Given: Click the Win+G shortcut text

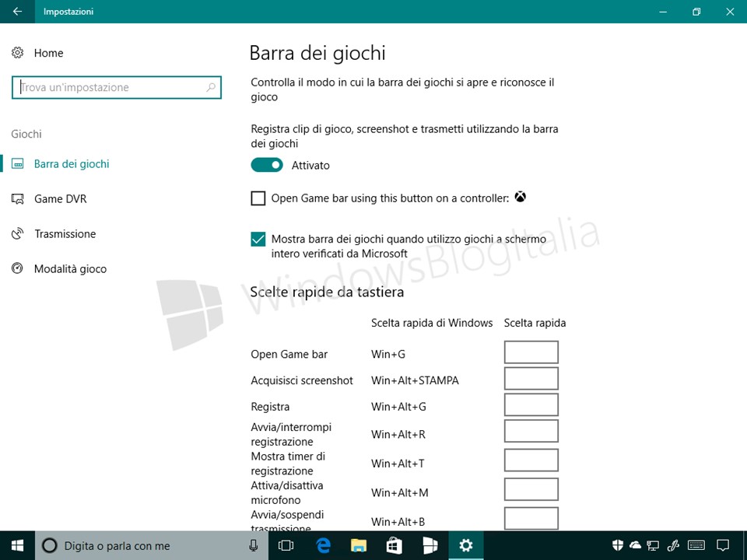Looking at the screenshot, I should 388,355.
